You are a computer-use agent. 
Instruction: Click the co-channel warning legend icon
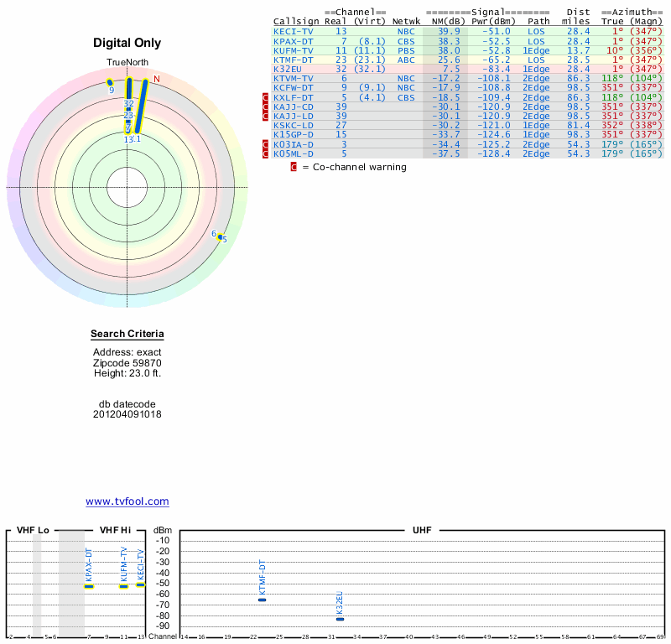pos(294,167)
